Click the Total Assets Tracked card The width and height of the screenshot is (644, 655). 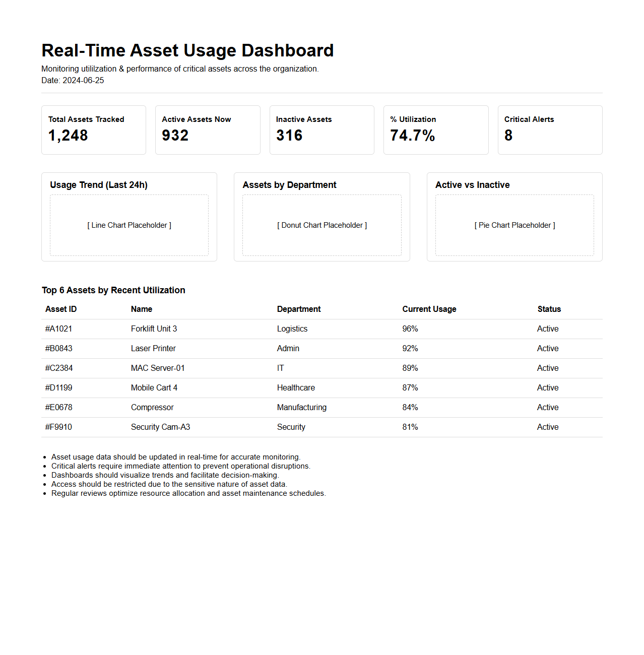click(x=94, y=130)
